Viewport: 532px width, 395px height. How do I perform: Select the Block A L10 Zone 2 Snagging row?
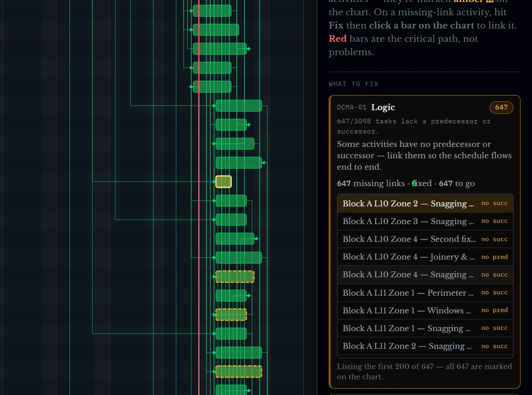[x=425, y=203]
